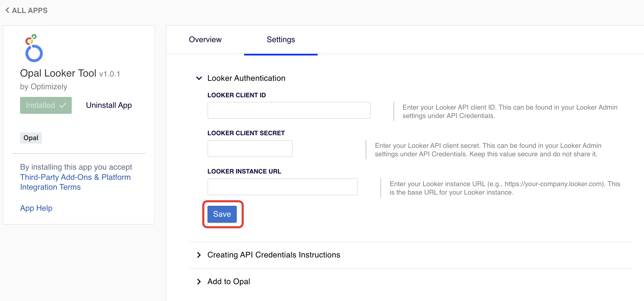Go back to ALL APPS
Screen dimensions: 644x301
pos(30,11)
